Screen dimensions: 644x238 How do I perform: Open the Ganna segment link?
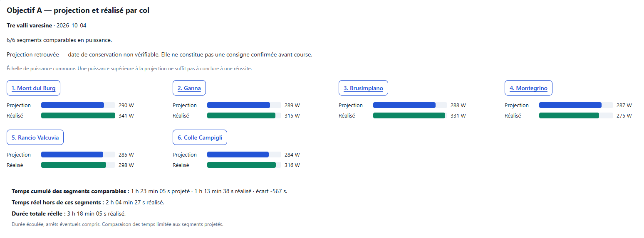point(189,88)
